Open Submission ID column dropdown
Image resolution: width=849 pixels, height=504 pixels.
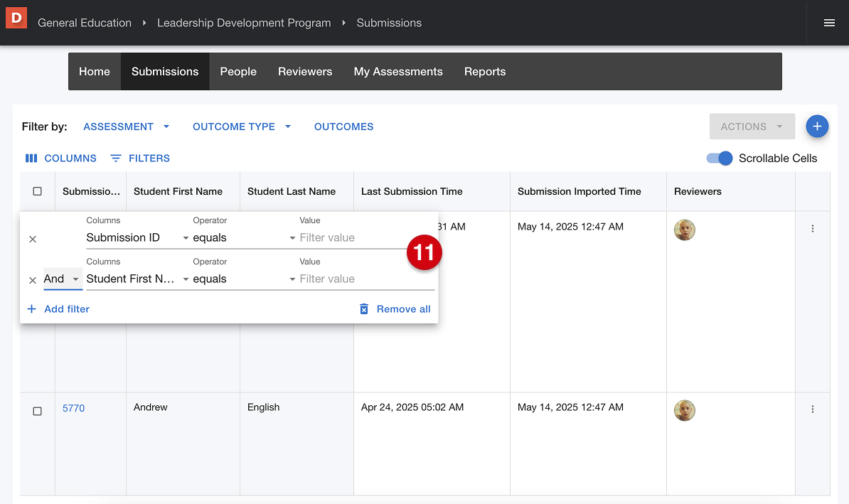137,238
